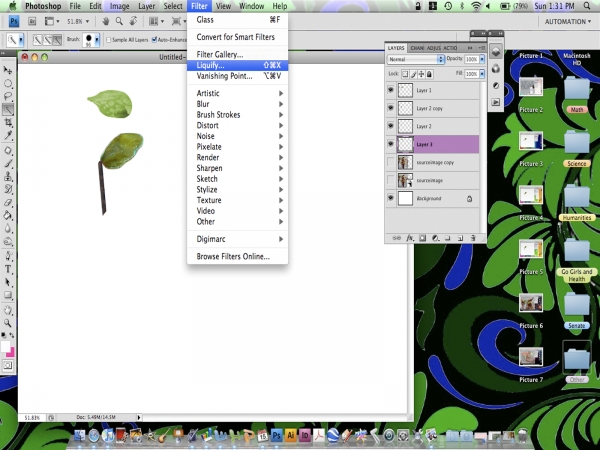Select the Eraser tool
Screen dimensions: 600x450
[x=8, y=202]
